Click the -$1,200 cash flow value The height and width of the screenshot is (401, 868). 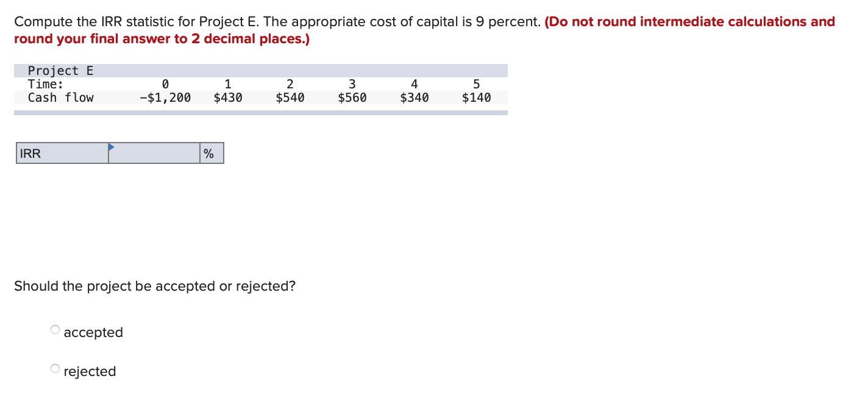coord(165,98)
